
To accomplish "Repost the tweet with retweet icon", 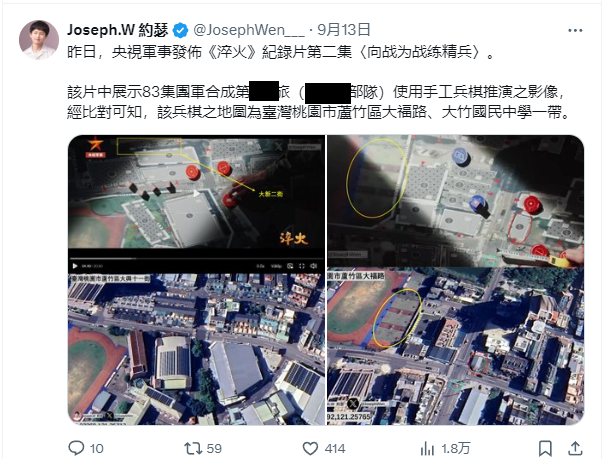I will tap(193, 448).
